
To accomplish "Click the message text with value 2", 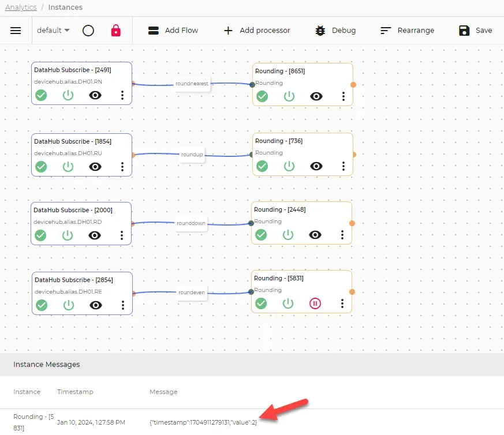I will pos(203,422).
